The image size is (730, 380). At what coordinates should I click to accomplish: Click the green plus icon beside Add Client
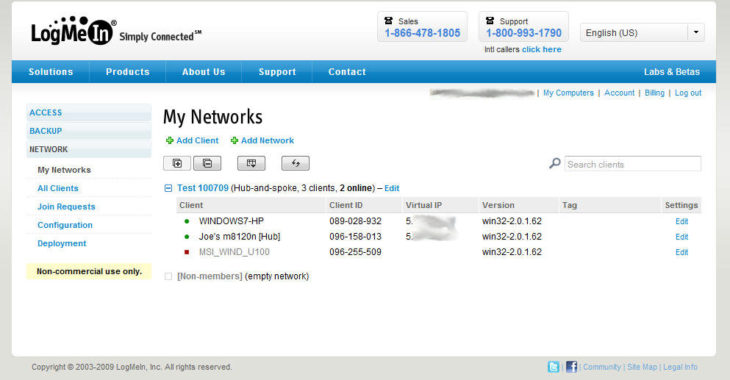pos(170,140)
